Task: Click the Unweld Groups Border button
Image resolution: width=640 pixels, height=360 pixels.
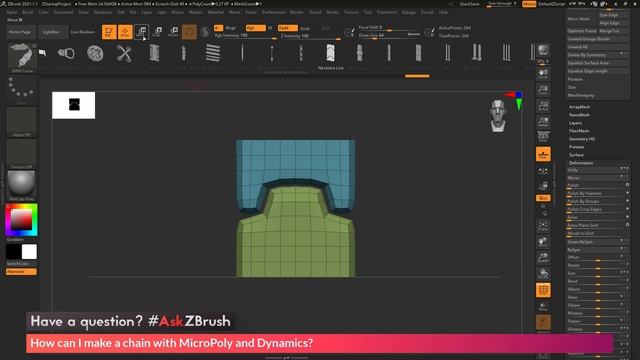Action: (598, 39)
